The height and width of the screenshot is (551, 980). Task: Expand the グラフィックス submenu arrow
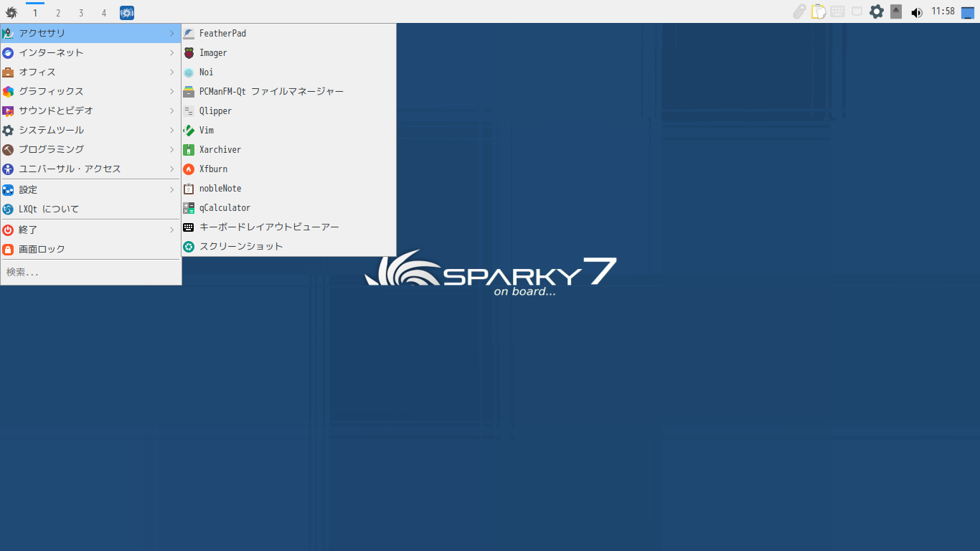click(x=172, y=92)
